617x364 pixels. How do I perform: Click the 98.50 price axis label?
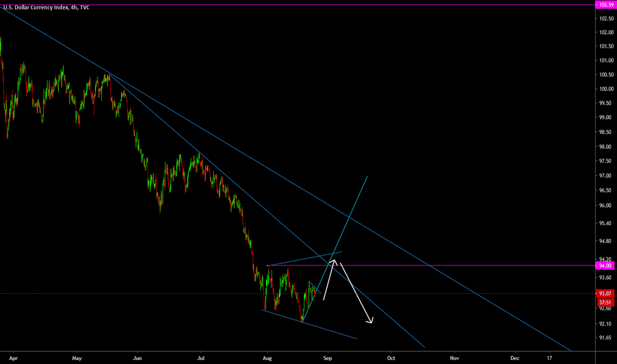[x=605, y=132]
